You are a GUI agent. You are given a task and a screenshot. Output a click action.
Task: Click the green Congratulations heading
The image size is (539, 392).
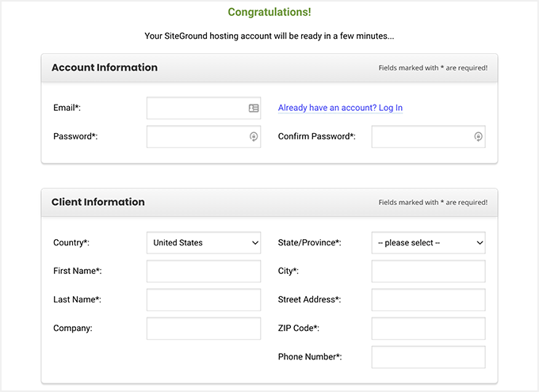click(269, 12)
